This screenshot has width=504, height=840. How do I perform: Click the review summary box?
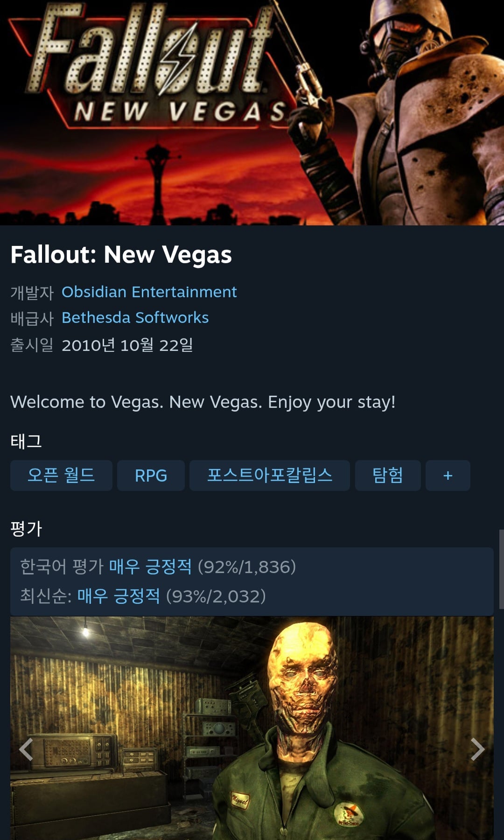[x=252, y=581]
